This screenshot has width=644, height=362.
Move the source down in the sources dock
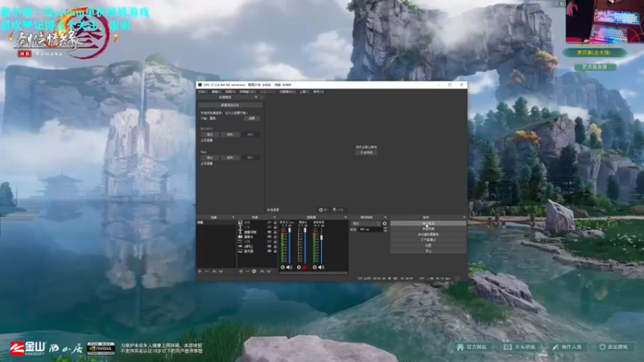[269, 271]
